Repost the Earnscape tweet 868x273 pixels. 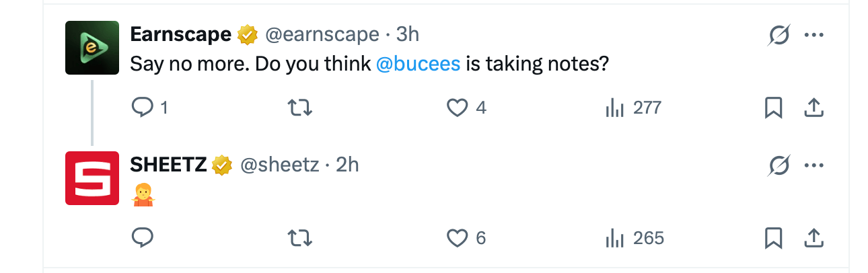[x=299, y=108]
